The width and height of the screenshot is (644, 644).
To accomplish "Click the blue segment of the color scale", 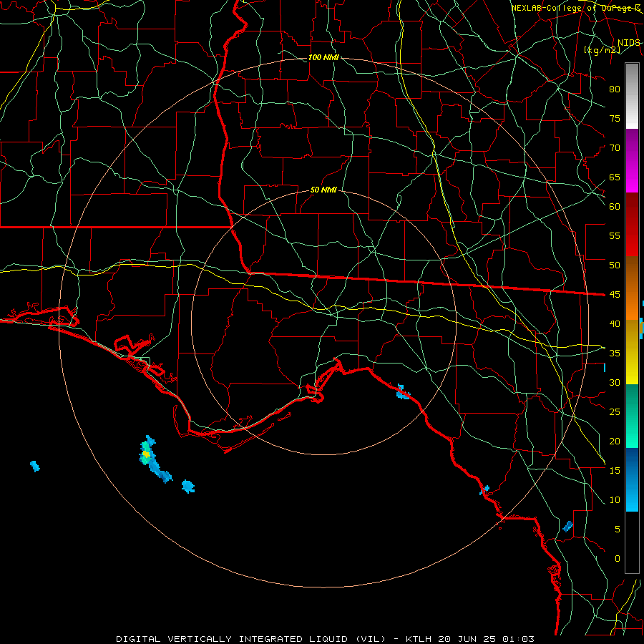I will pos(632,479).
